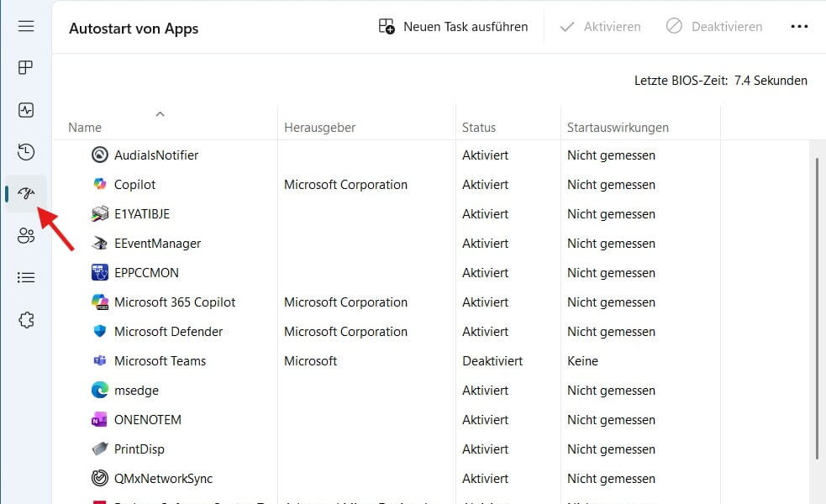The image size is (826, 504).
Task: Click the Microsoft Defender shield icon
Action: [x=99, y=331]
